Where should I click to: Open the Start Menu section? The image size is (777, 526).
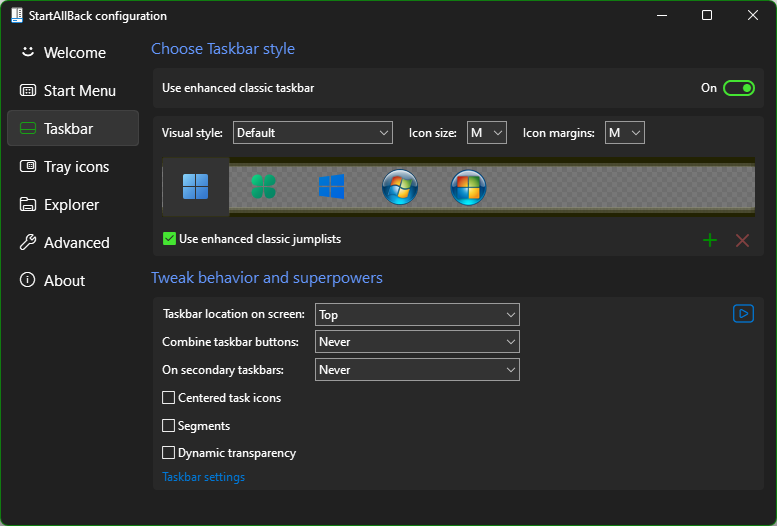(73, 91)
